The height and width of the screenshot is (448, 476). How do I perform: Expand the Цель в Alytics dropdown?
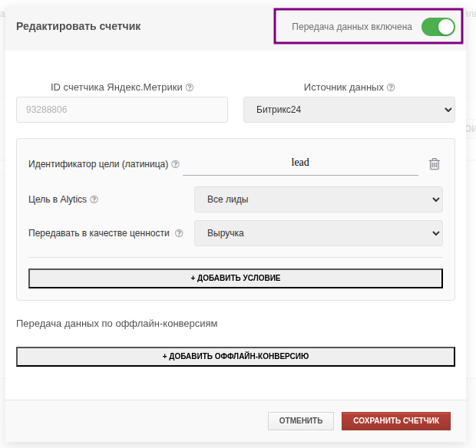point(319,200)
